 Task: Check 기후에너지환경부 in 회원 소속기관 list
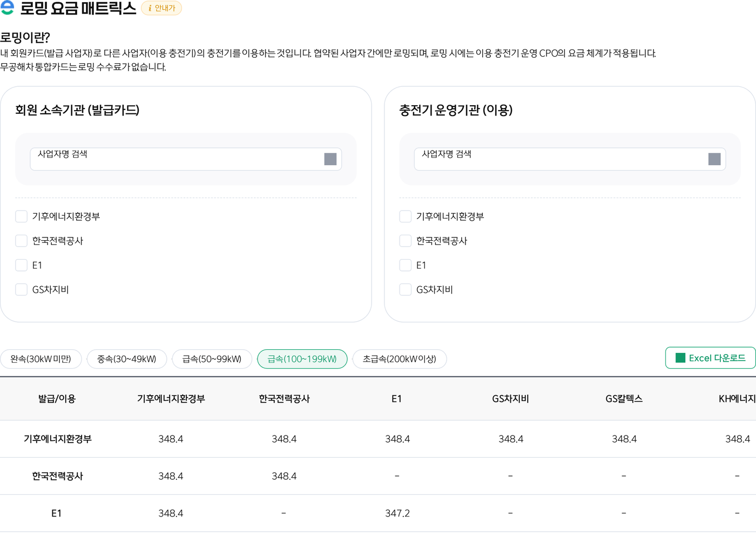(22, 216)
